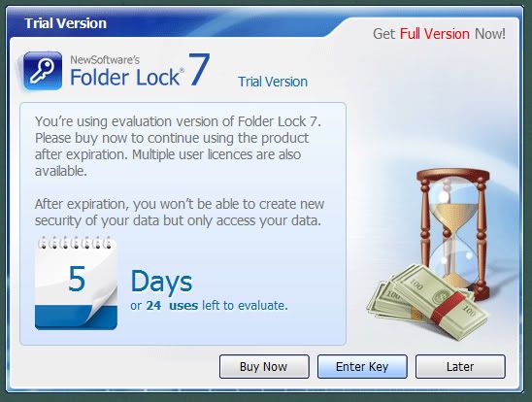This screenshot has width=532, height=402.
Task: Click the blue Trial Version label beside logo
Action: 273,82
